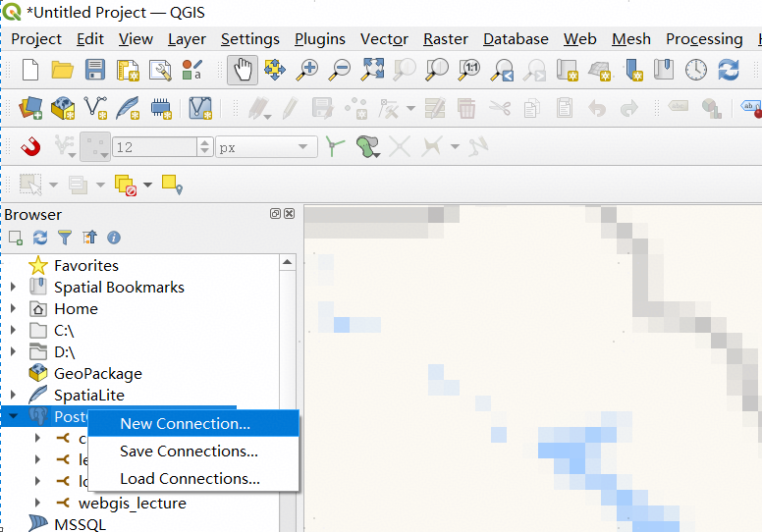The width and height of the screenshot is (762, 532).
Task: Select Load Connections... in context menu
Action: [x=190, y=479]
